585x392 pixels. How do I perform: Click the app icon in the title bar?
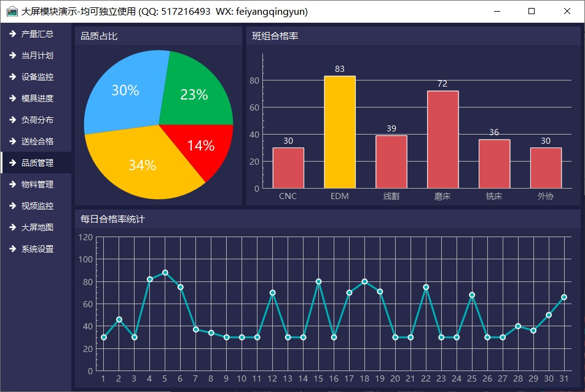tap(12, 11)
